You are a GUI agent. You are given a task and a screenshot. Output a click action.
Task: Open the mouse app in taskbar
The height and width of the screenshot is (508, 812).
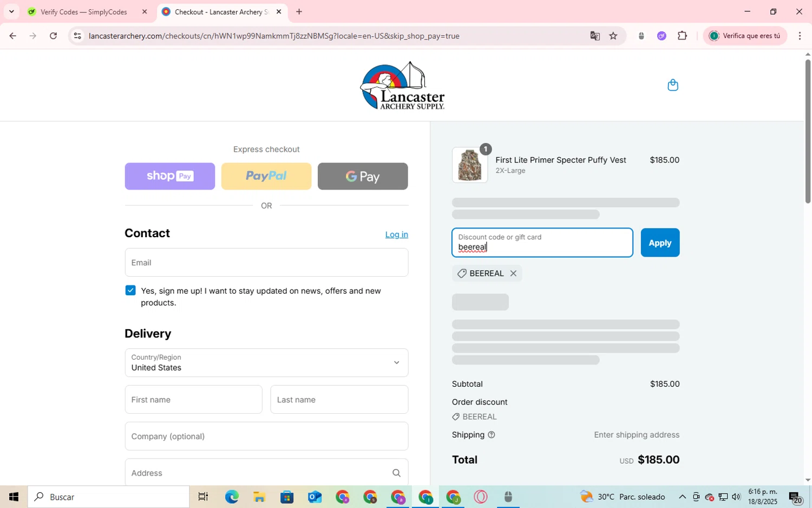508,497
